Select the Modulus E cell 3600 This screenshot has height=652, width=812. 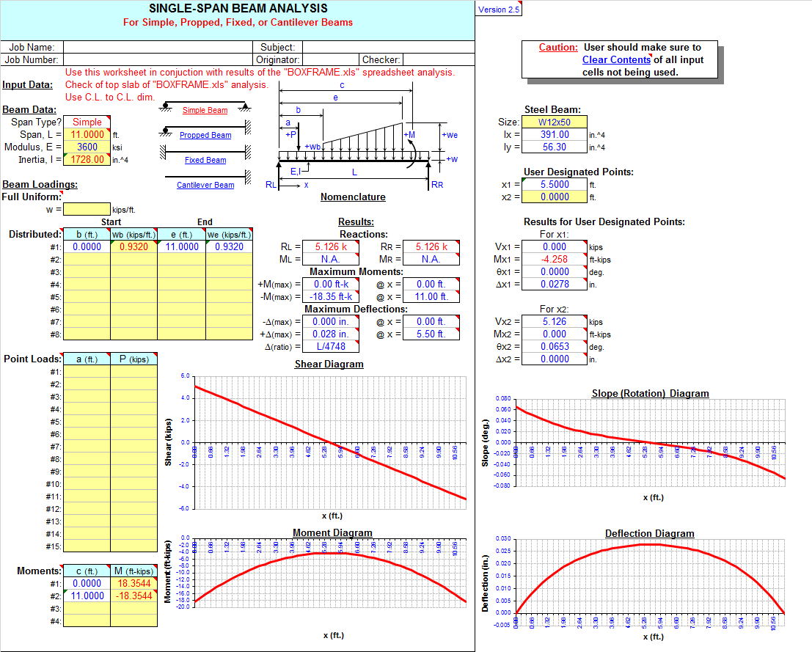coord(87,147)
